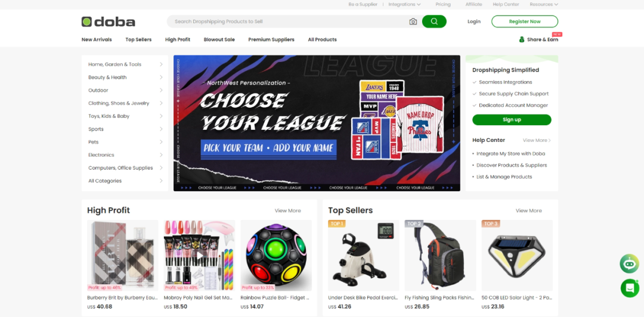
Task: Open the Rainbow Puzzle Ball product thumbnail
Action: [277, 256]
